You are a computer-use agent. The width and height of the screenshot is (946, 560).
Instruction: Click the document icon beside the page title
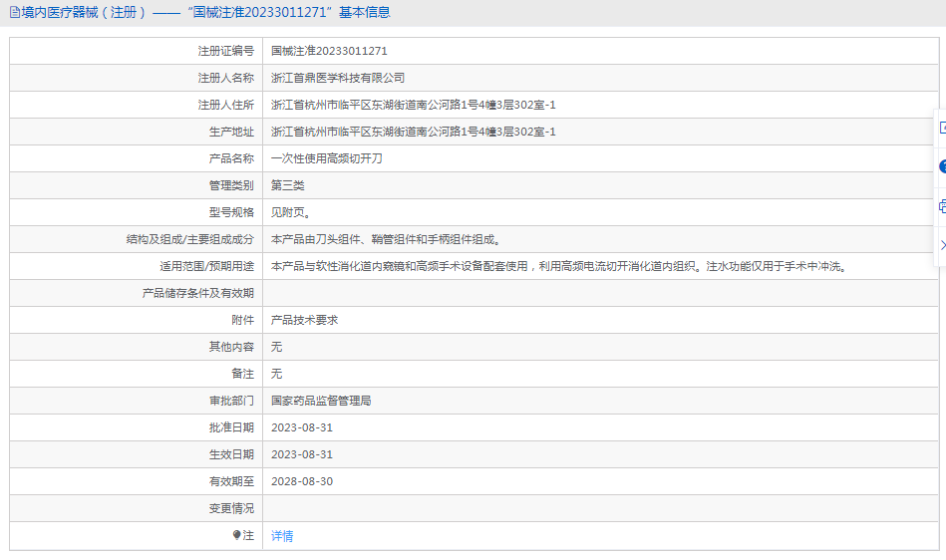click(15, 12)
